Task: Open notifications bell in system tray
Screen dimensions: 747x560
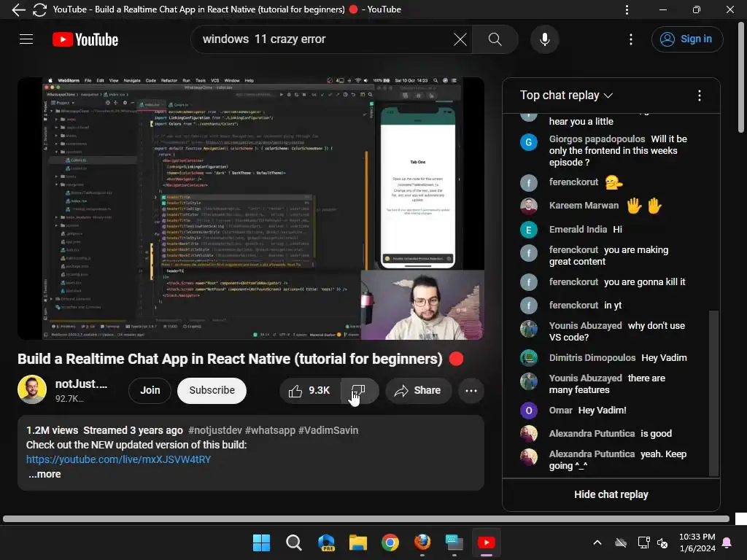Action: click(727, 542)
